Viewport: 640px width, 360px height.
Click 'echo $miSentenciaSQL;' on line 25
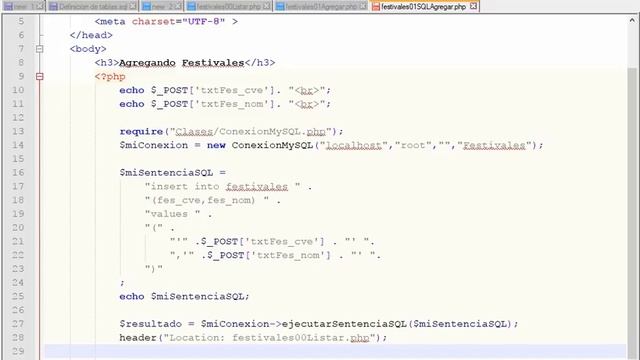point(184,297)
